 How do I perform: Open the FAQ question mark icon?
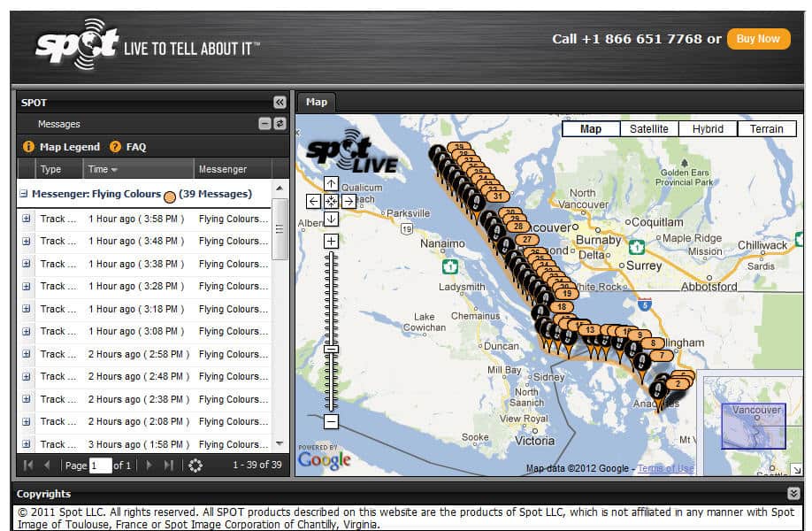[x=115, y=147]
